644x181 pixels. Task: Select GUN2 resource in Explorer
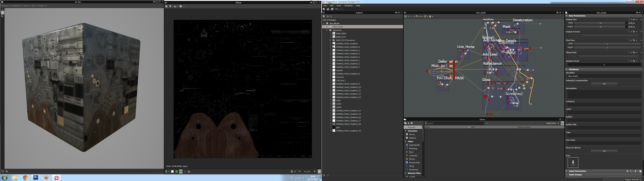point(339,104)
